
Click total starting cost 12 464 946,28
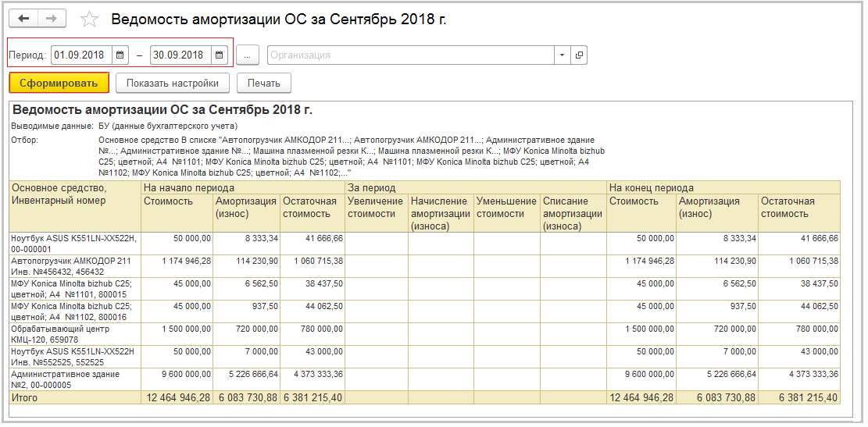[x=177, y=397]
